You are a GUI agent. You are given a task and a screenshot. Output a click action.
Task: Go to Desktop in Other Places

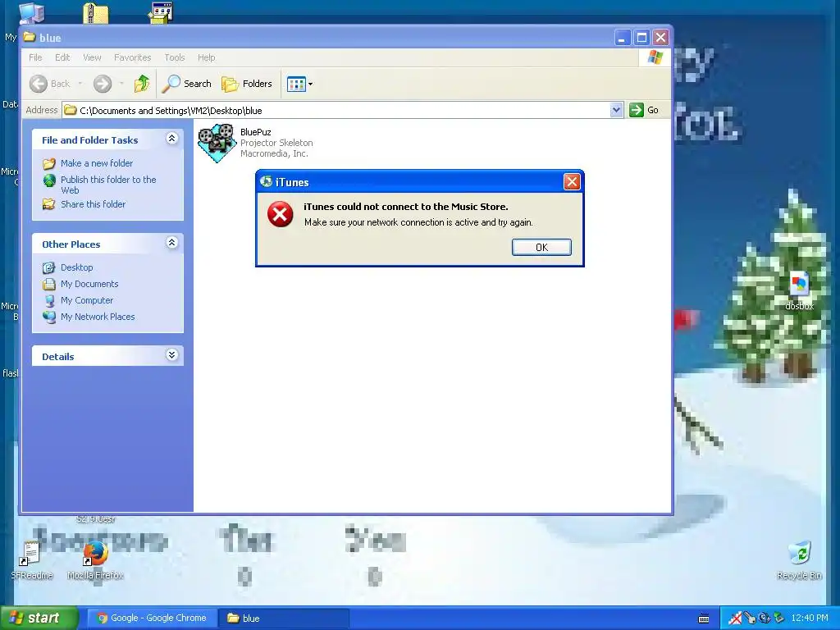pyautogui.click(x=76, y=267)
